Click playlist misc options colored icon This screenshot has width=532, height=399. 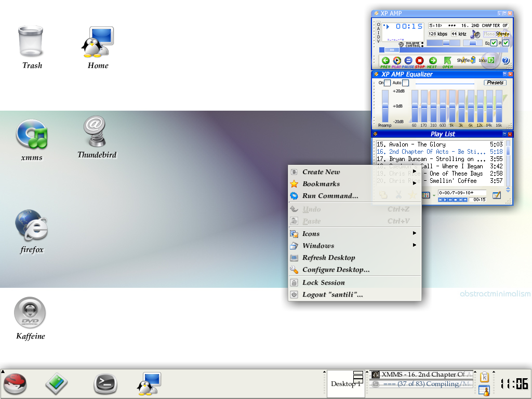425,195
